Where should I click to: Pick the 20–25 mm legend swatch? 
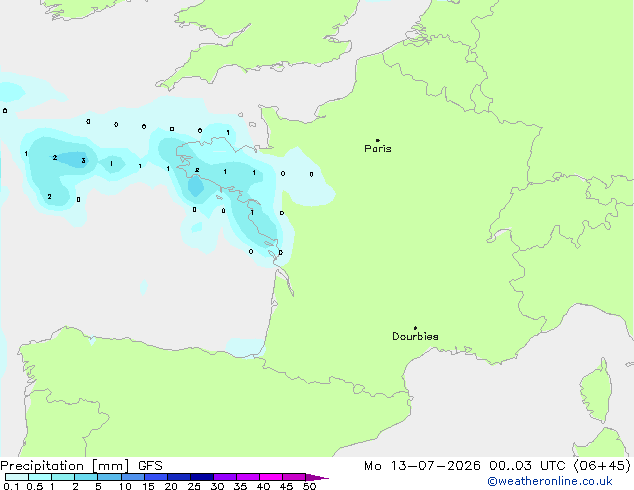178,477
